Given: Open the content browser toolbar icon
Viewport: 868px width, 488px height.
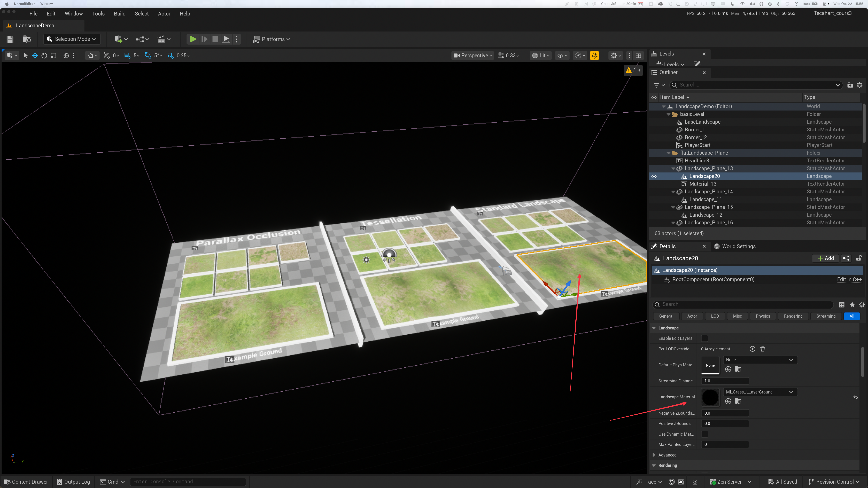Looking at the screenshot, I should 27,39.
